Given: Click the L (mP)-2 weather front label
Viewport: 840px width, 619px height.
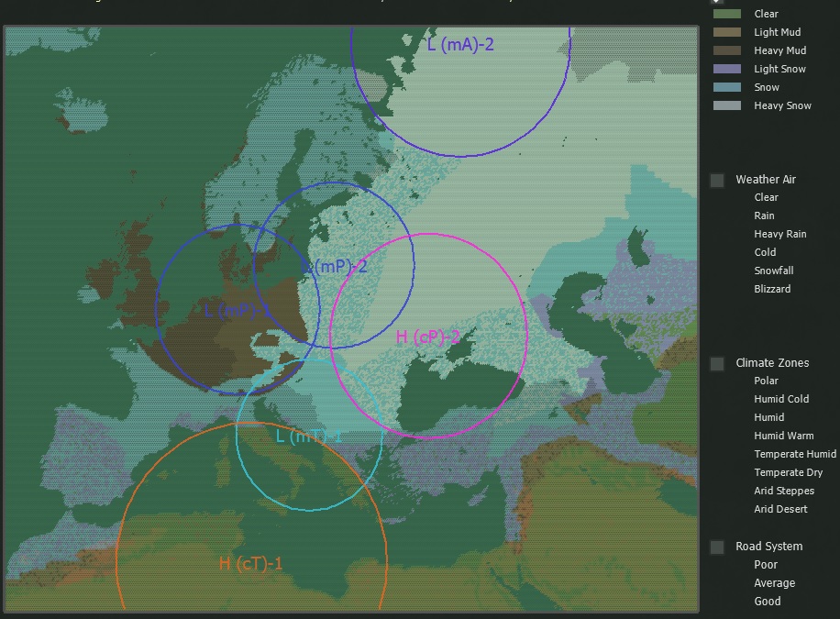Looking at the screenshot, I should click(x=335, y=266).
